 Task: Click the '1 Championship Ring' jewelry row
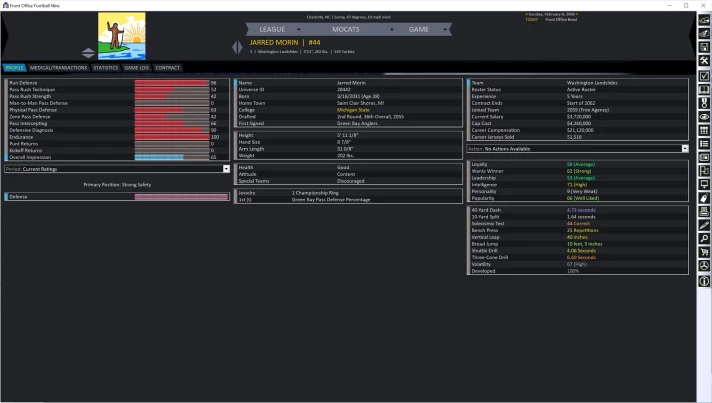pos(348,193)
